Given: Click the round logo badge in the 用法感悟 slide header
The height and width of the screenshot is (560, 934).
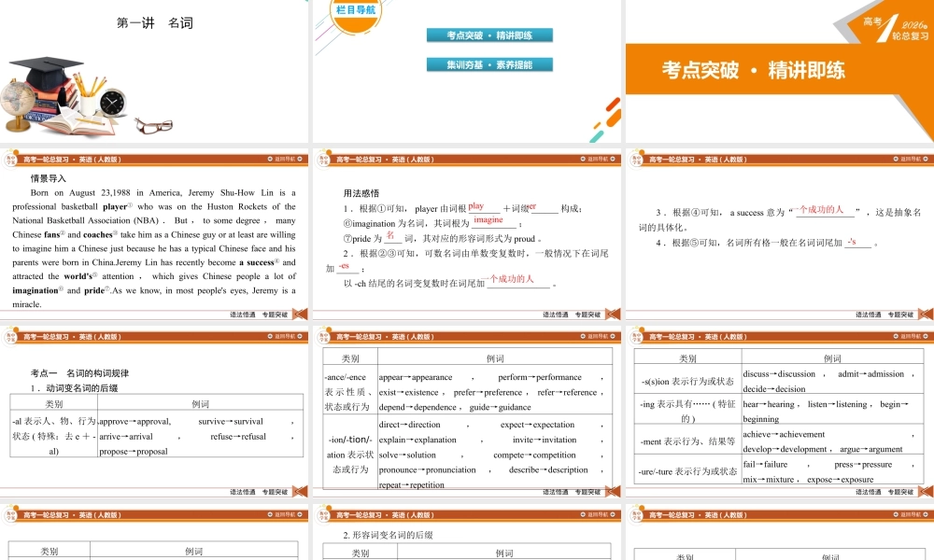Looking at the screenshot, I should [x=323, y=159].
